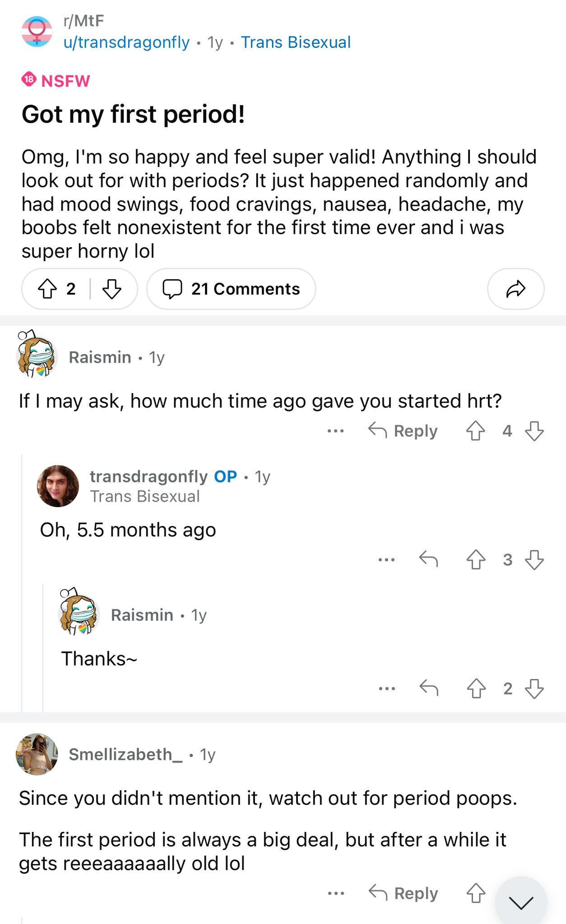Upvote Raismin's hrt question comment
This screenshot has height=924, width=566.
pos(475,431)
